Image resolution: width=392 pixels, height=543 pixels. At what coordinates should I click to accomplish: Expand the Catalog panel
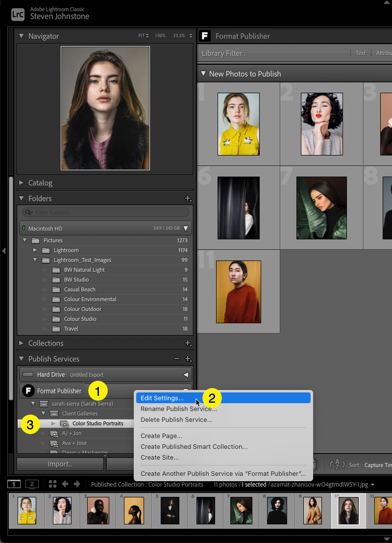click(40, 182)
